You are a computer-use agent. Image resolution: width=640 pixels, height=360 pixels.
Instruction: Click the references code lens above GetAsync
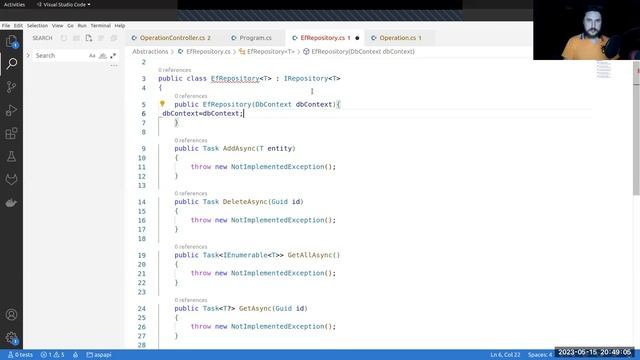tap(191, 300)
